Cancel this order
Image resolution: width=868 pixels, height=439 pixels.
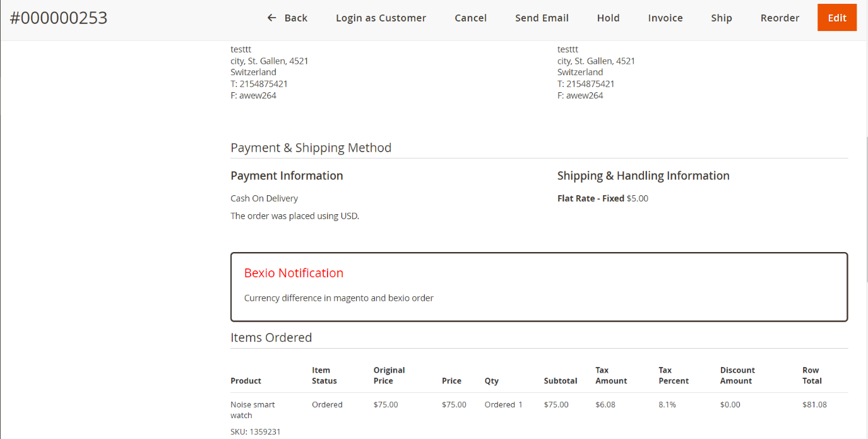[470, 18]
